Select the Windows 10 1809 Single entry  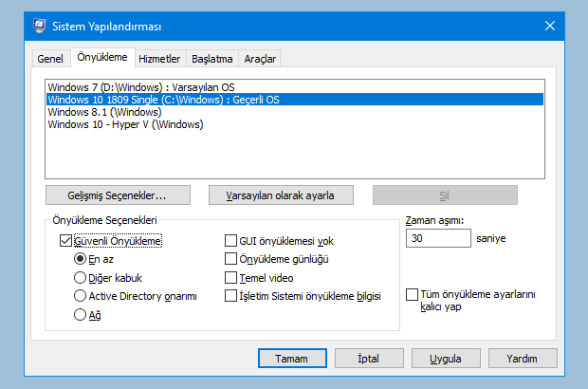(x=294, y=100)
